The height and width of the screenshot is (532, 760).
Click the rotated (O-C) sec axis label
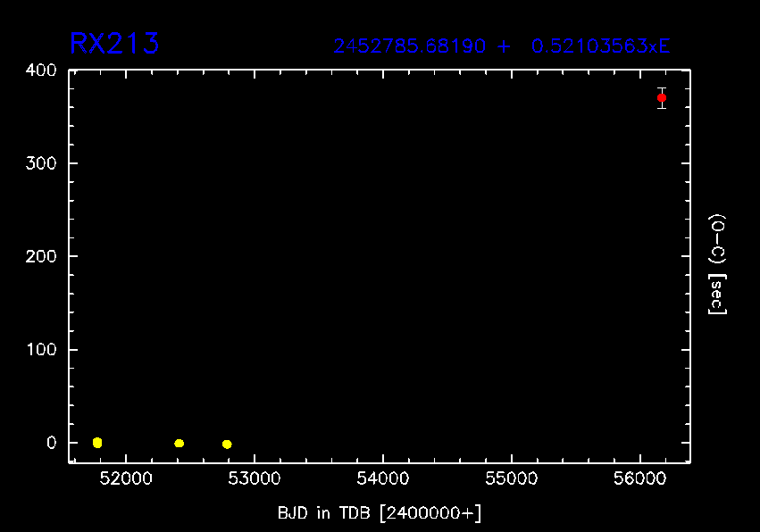tap(716, 264)
